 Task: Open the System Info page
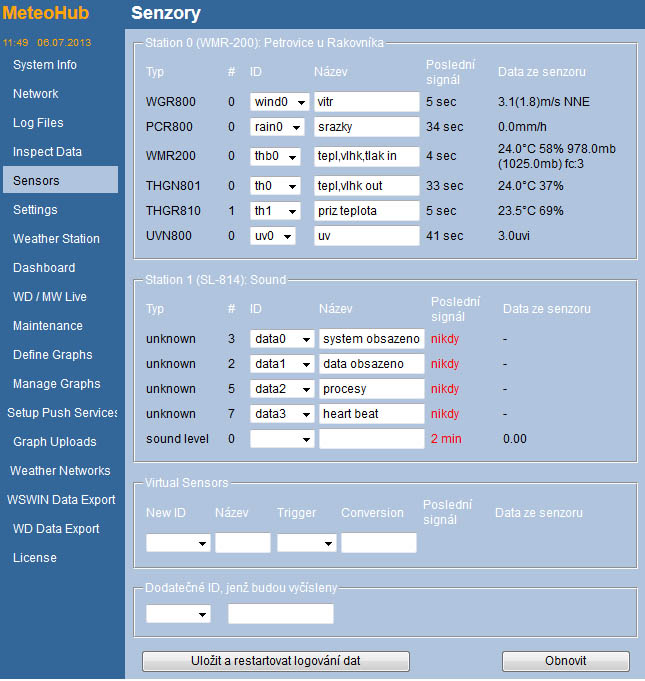[45, 65]
